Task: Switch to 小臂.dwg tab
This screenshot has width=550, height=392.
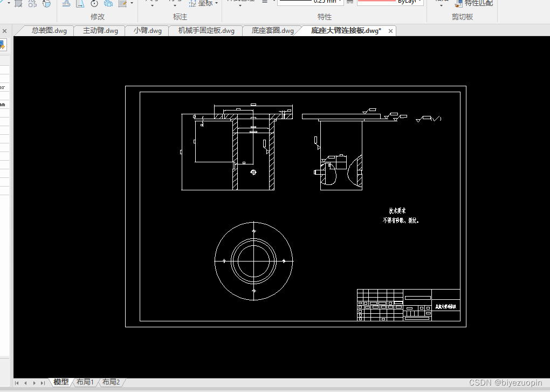Action: pyautogui.click(x=148, y=31)
